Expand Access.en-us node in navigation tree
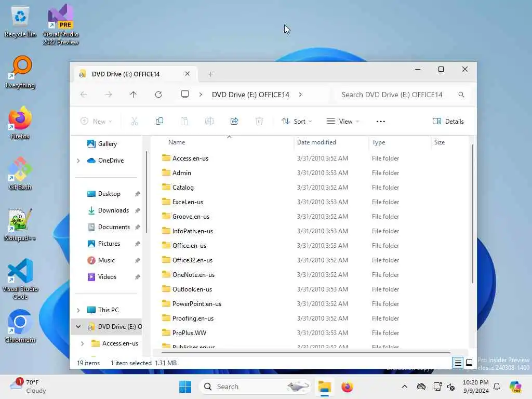Viewport: 532px width, 399px height. click(83, 343)
